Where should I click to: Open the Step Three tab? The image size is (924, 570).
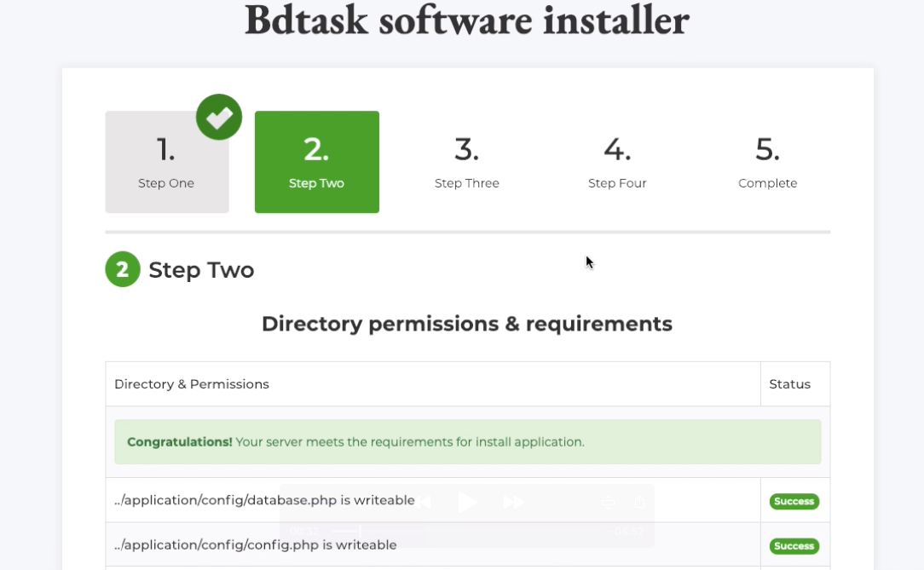[x=466, y=162]
